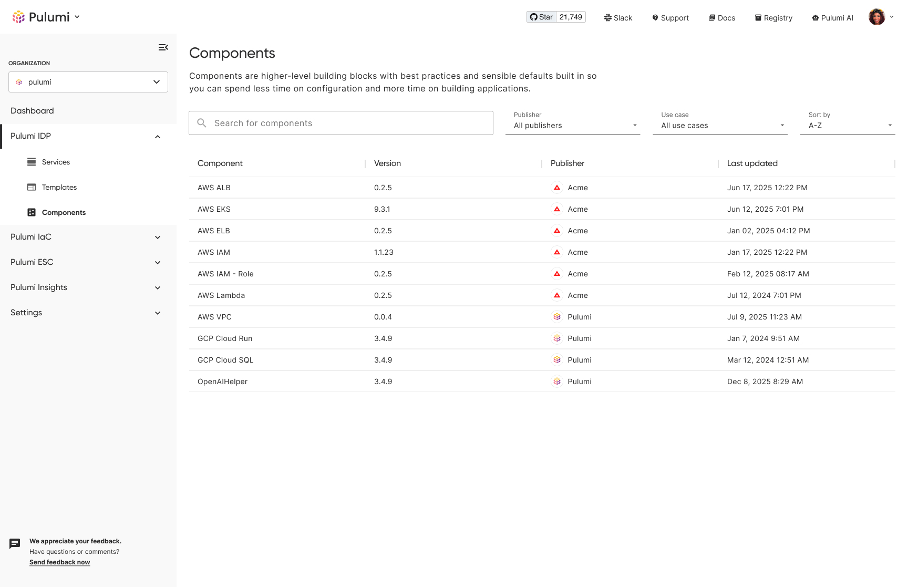The height and width of the screenshot is (588, 908).
Task: Click the Pulumi icon in GCP Cloud SQL row
Action: point(557,360)
